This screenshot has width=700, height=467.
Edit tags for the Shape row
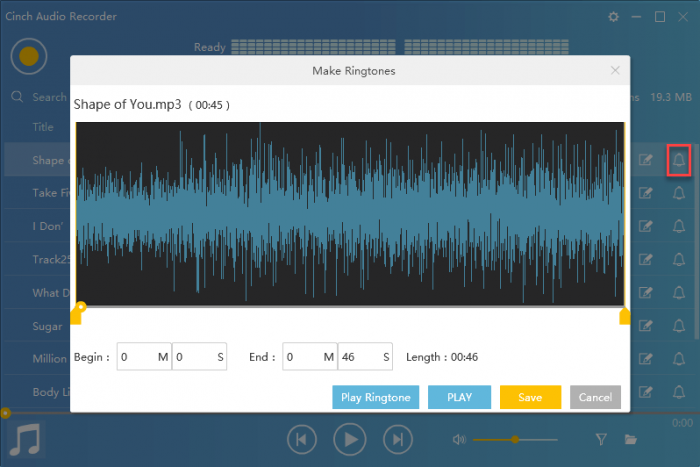[646, 160]
